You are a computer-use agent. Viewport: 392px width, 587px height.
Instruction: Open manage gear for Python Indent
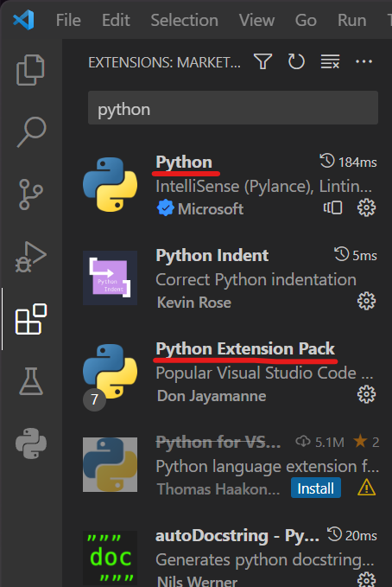coord(366,301)
